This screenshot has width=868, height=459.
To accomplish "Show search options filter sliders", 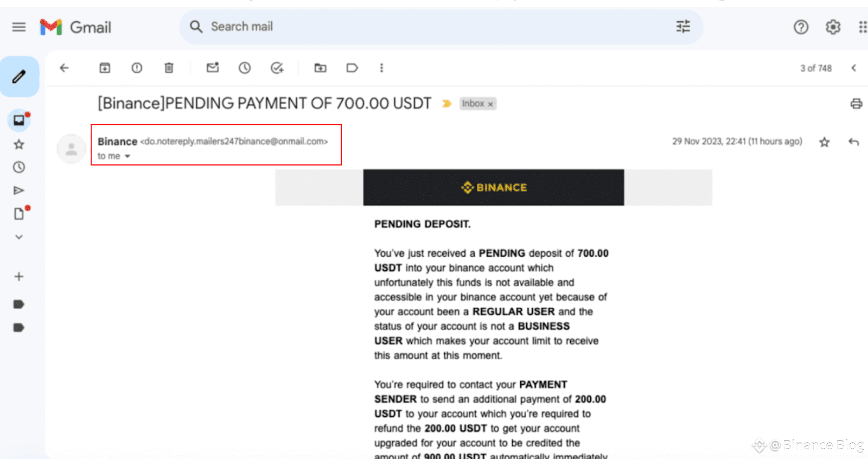I will point(683,27).
